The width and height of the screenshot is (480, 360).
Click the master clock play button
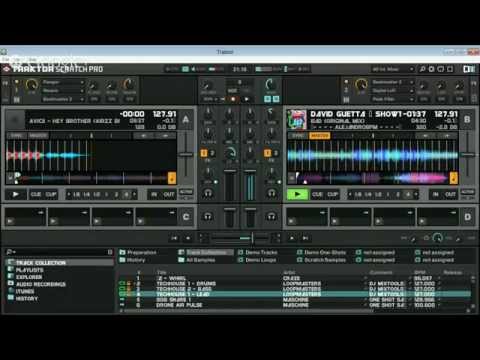(246, 99)
